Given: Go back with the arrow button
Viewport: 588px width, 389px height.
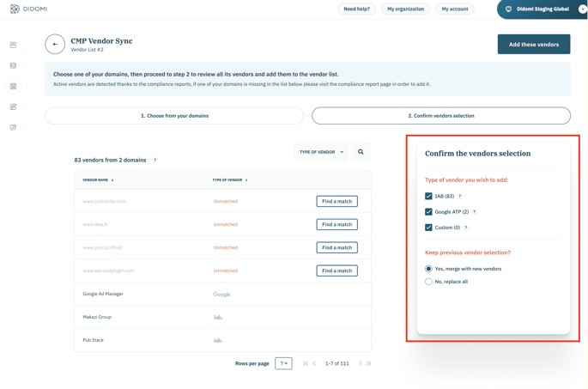Looking at the screenshot, I should 55,45.
